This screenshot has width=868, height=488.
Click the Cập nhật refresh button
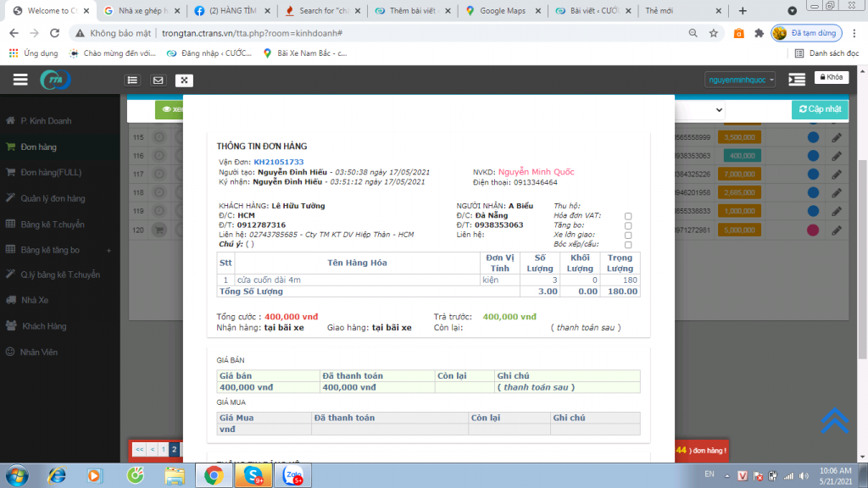[819, 109]
